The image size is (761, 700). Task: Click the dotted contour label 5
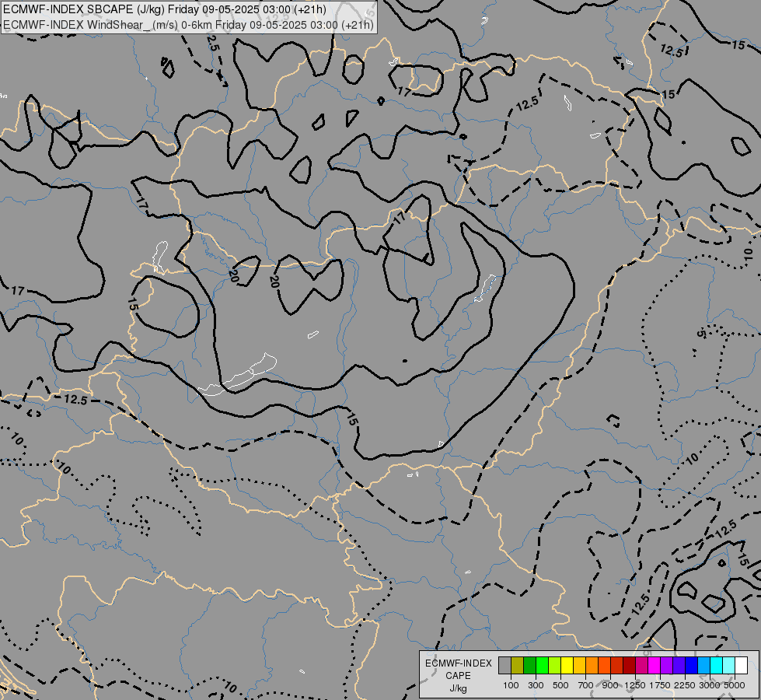coord(700,333)
